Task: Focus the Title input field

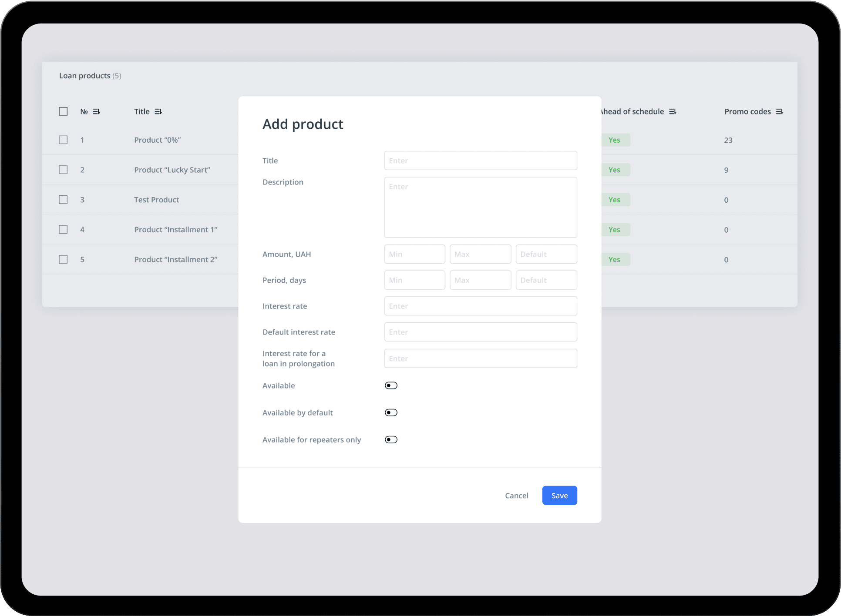Action: click(x=481, y=161)
